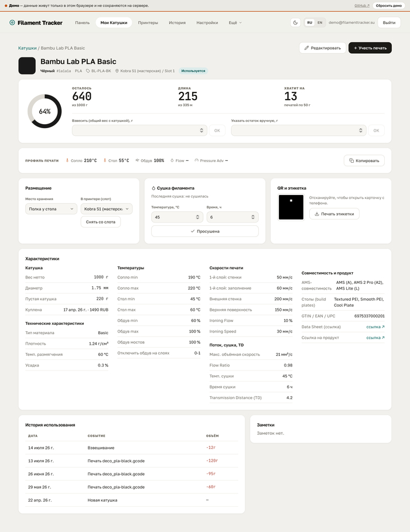Click the copy icon in Копировать button
The image size is (410, 532).
tap(351, 160)
